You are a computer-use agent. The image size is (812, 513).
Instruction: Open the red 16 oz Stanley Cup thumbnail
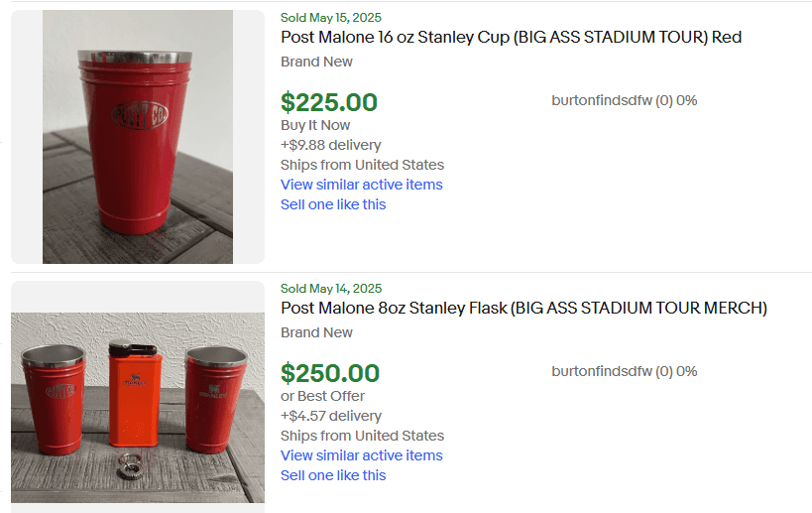tap(138, 137)
